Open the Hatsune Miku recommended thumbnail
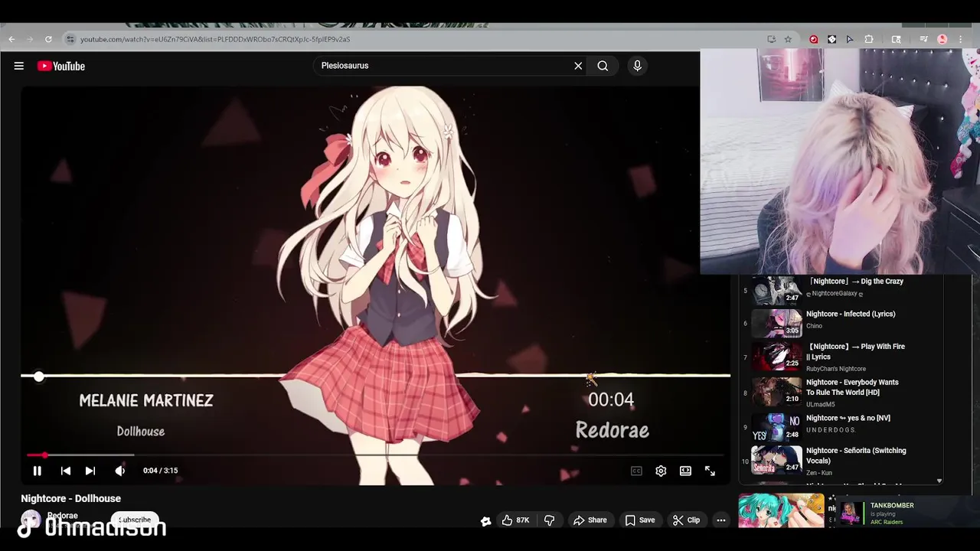Image resolution: width=980 pixels, height=551 pixels. click(x=781, y=510)
